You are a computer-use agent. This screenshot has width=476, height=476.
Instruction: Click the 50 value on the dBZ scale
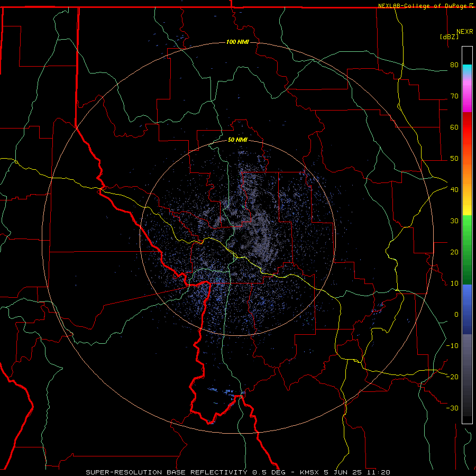tap(454, 159)
